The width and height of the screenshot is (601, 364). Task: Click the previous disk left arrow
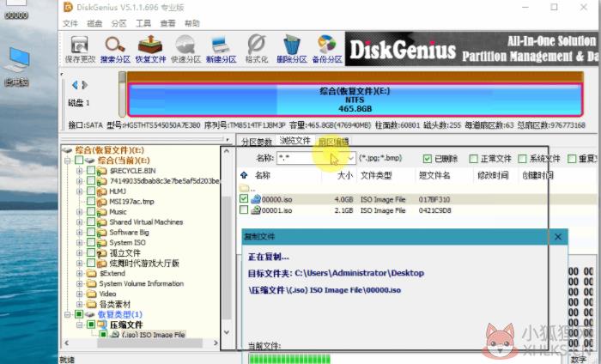point(75,85)
